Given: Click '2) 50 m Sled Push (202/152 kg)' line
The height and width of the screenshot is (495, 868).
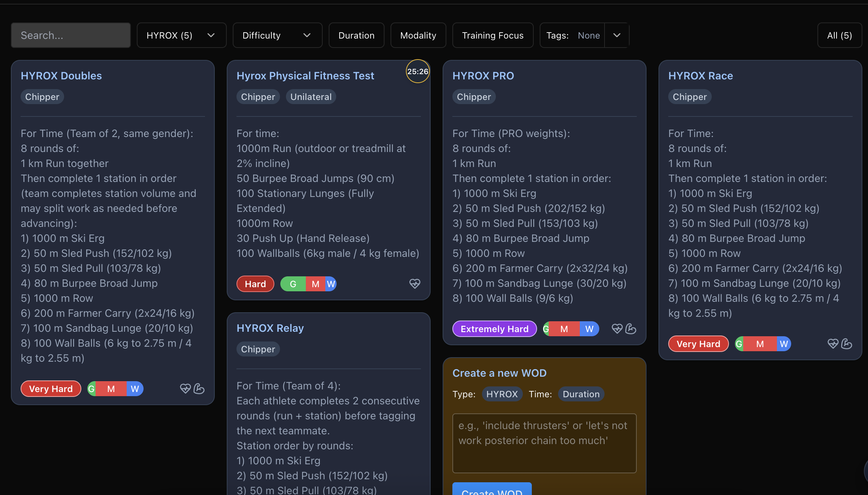Looking at the screenshot, I should [x=528, y=208].
